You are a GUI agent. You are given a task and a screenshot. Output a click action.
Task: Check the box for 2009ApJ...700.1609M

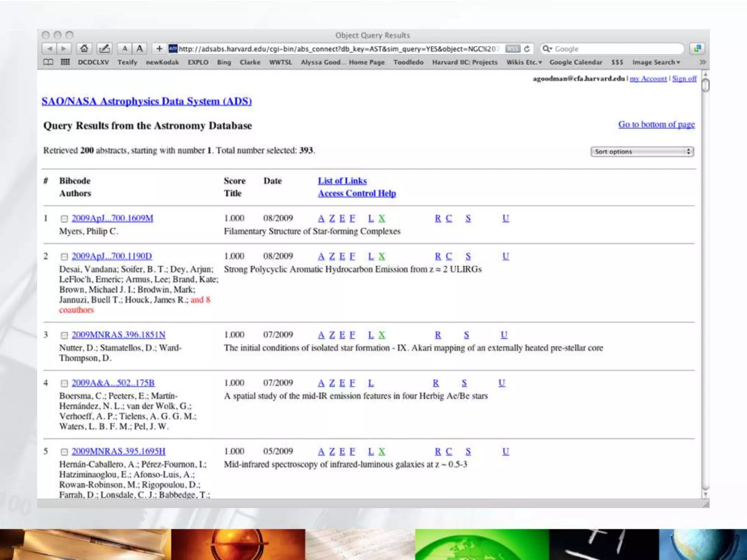coord(64,219)
